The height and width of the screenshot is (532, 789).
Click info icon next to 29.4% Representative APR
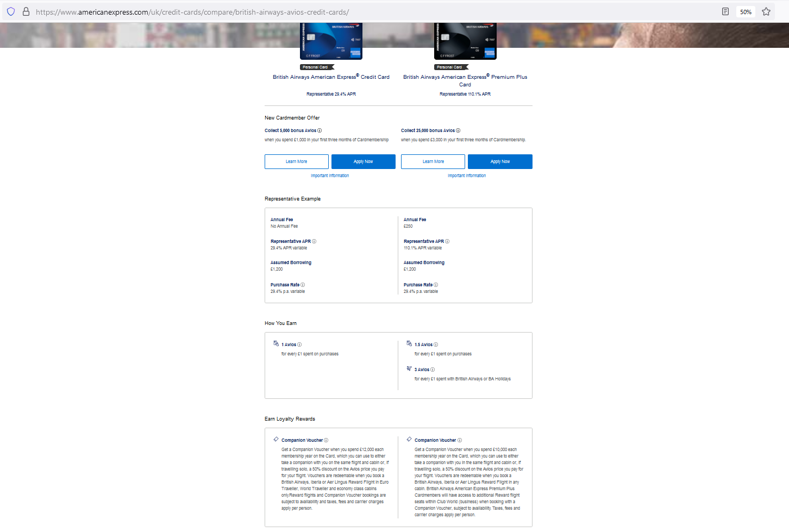click(314, 241)
